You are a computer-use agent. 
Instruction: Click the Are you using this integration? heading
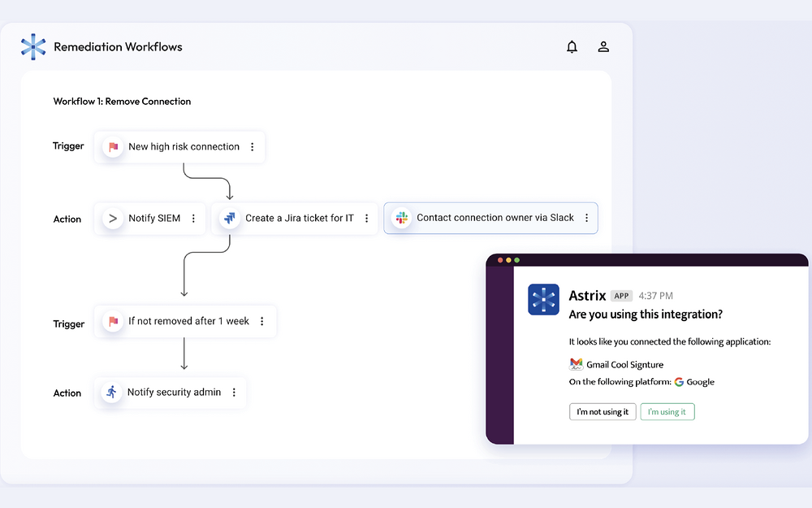click(646, 315)
